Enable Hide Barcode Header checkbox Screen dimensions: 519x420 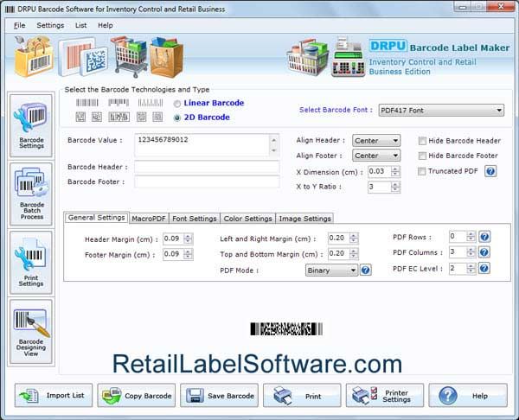[422, 141]
